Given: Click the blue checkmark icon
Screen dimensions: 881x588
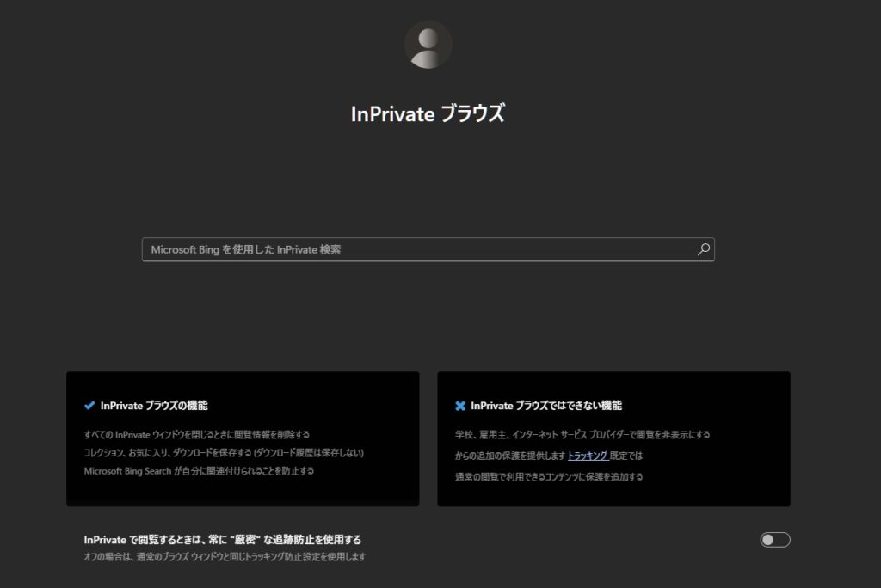Looking at the screenshot, I should point(89,405).
